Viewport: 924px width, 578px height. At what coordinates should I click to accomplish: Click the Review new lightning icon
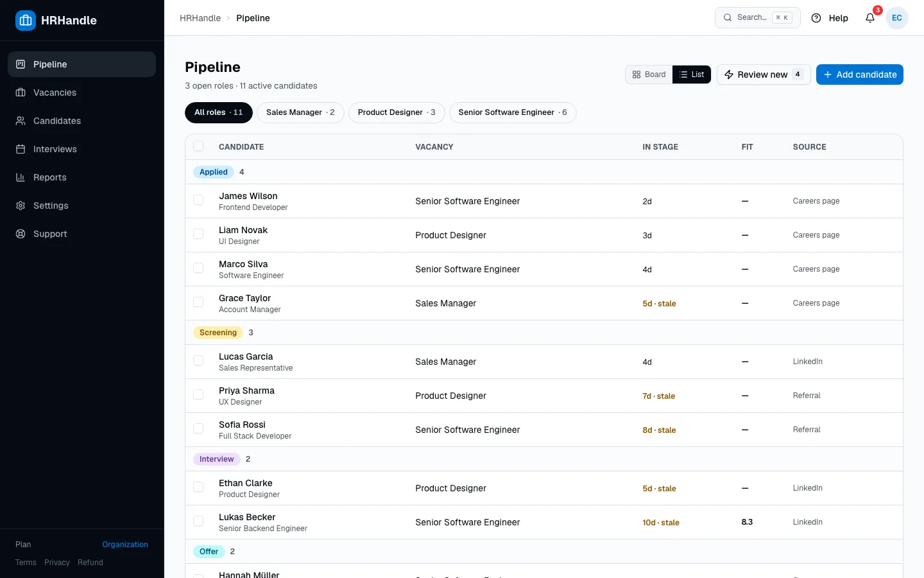click(729, 74)
